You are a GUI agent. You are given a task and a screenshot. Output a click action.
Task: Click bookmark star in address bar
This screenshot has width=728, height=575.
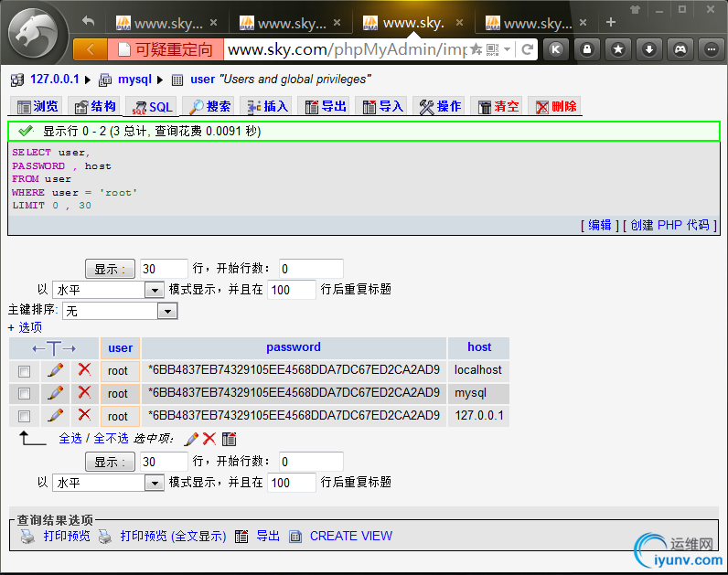click(476, 49)
